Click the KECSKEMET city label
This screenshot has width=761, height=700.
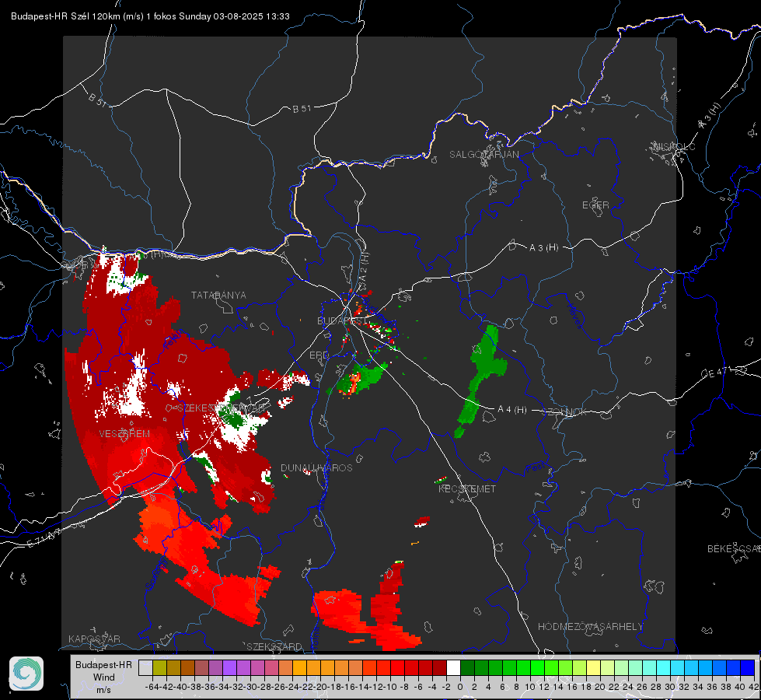pos(467,489)
